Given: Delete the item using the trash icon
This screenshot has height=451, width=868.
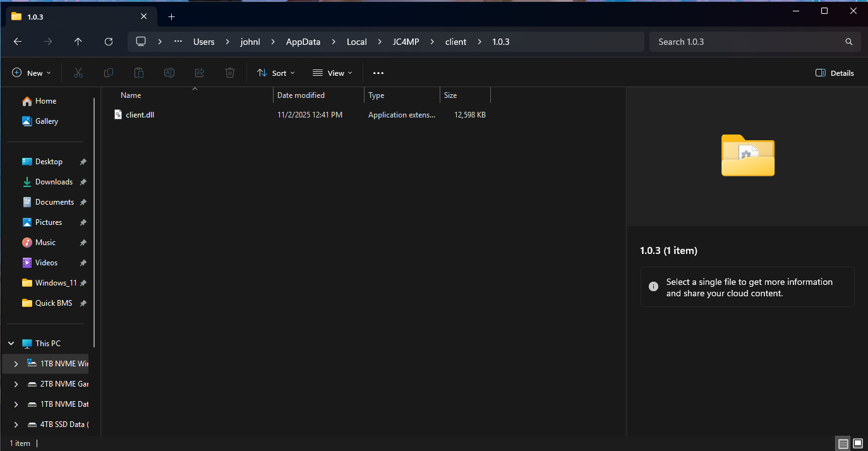Looking at the screenshot, I should [x=229, y=73].
